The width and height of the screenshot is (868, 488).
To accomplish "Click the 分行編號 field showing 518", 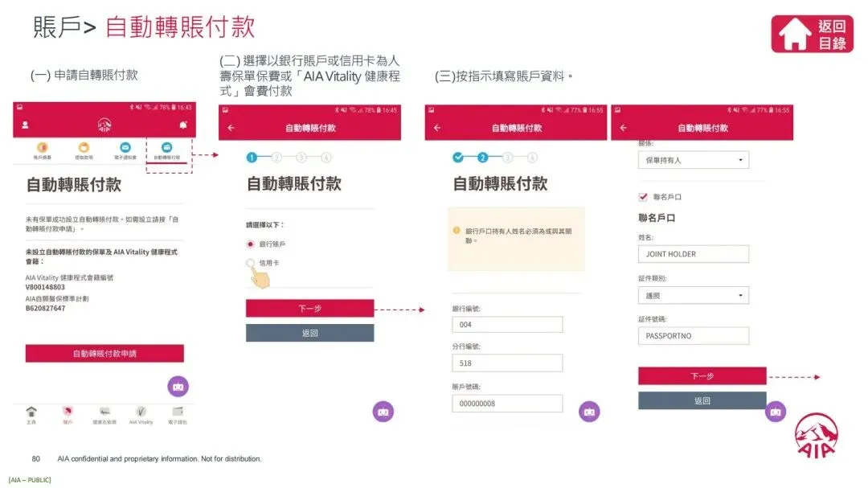I will 507,363.
